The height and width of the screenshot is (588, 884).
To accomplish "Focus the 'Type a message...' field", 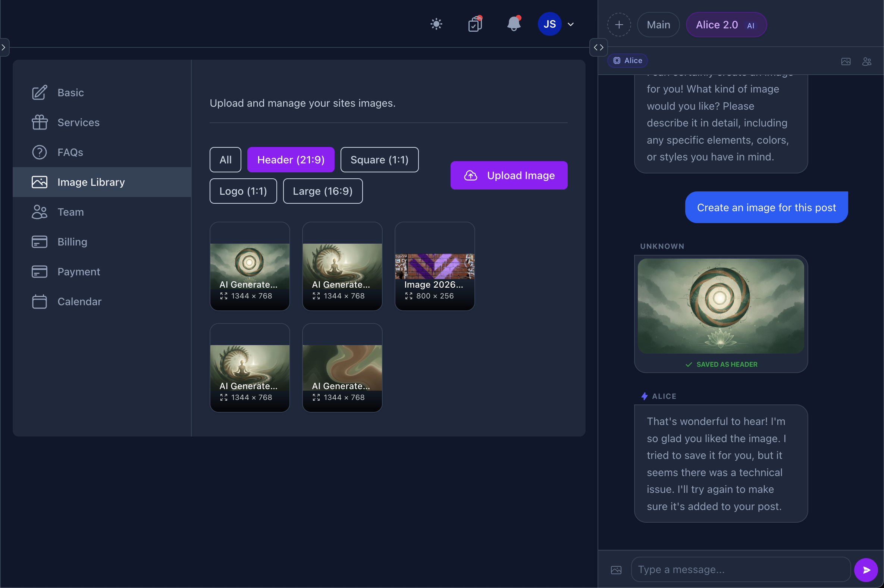I will click(741, 570).
